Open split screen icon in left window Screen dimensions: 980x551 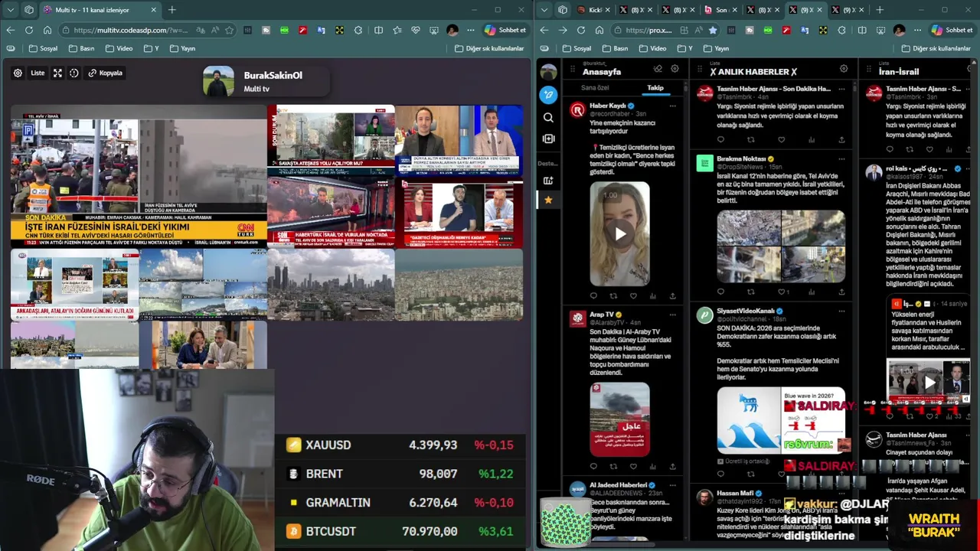pos(378,30)
